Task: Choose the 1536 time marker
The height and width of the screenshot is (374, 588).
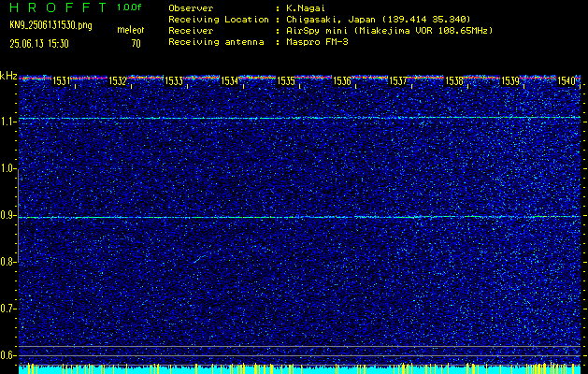Action: [x=342, y=81]
